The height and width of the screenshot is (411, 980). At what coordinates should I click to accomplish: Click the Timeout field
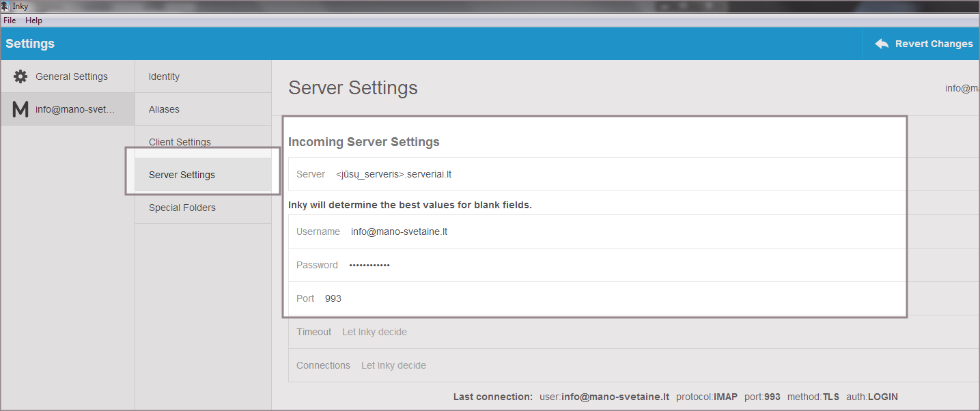click(546, 332)
